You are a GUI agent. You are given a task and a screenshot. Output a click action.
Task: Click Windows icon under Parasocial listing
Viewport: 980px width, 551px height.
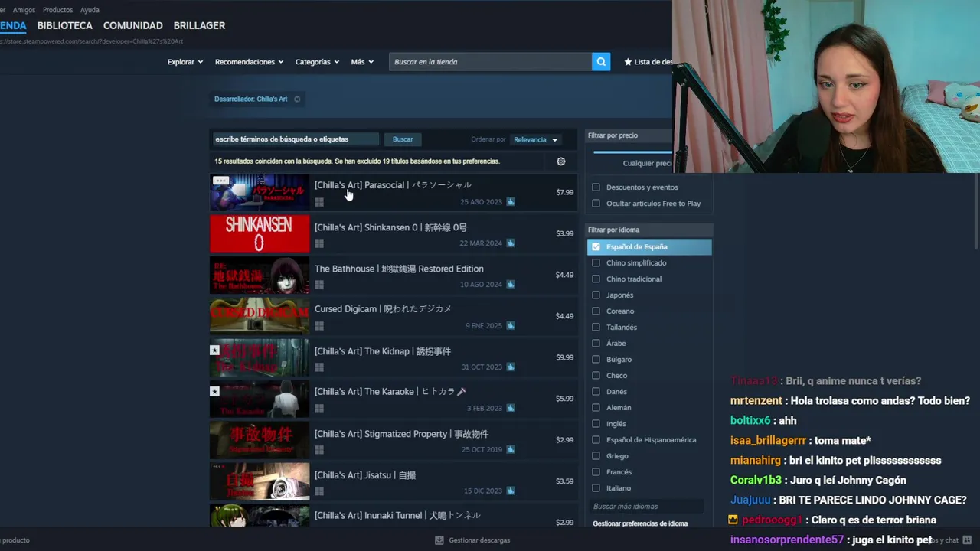[319, 202]
